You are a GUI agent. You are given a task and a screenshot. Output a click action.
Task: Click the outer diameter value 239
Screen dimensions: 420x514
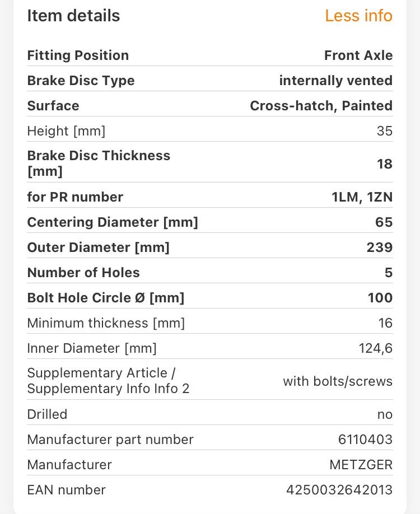pyautogui.click(x=379, y=247)
